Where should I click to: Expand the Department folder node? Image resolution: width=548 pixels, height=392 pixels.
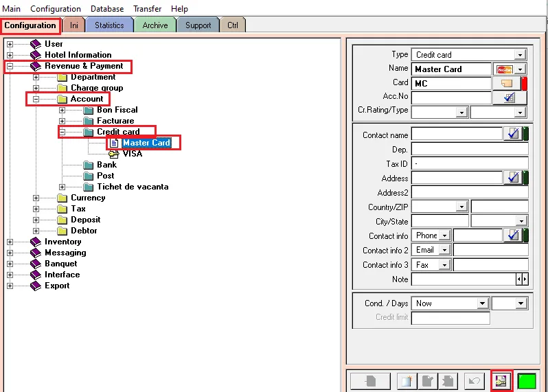(36, 77)
